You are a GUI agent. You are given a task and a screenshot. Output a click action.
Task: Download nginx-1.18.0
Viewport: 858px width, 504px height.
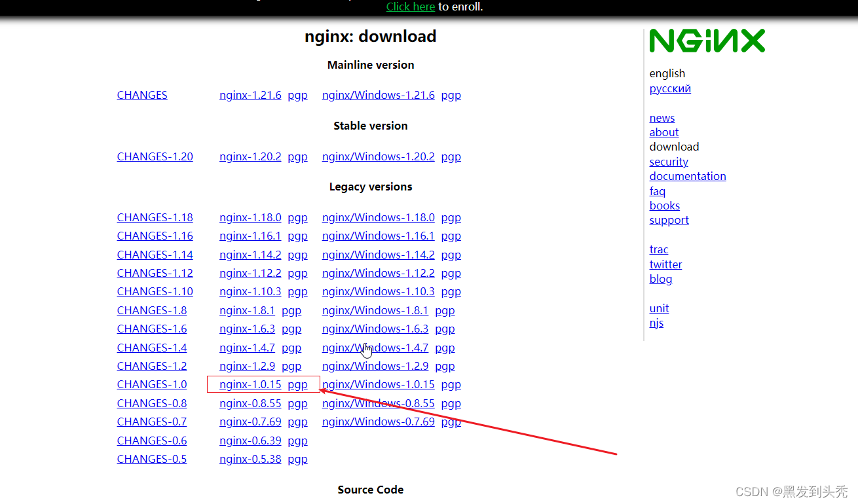(x=250, y=217)
